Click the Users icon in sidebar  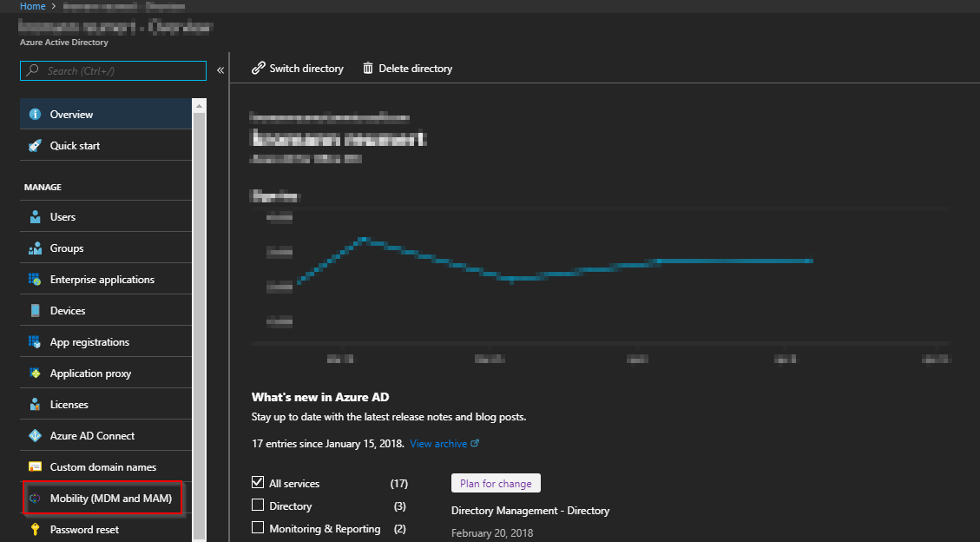pos(35,217)
